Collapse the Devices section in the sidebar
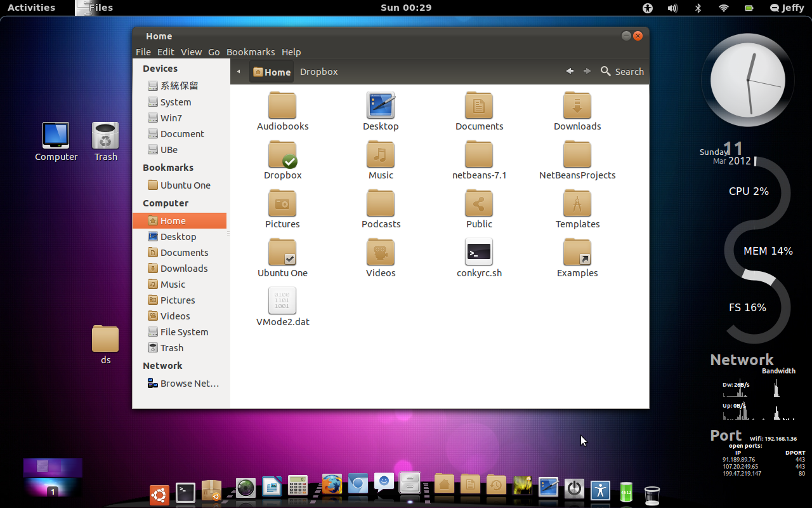The width and height of the screenshot is (812, 508). (x=160, y=68)
